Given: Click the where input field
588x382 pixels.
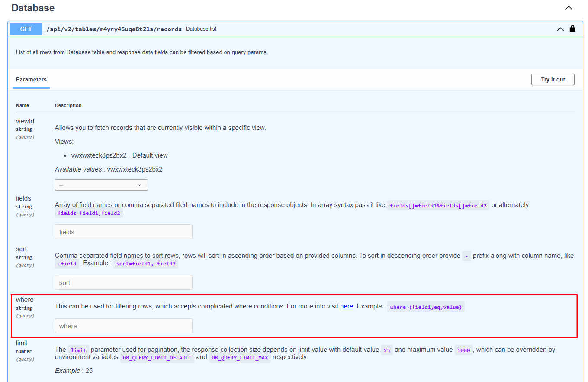Looking at the screenshot, I should (124, 326).
